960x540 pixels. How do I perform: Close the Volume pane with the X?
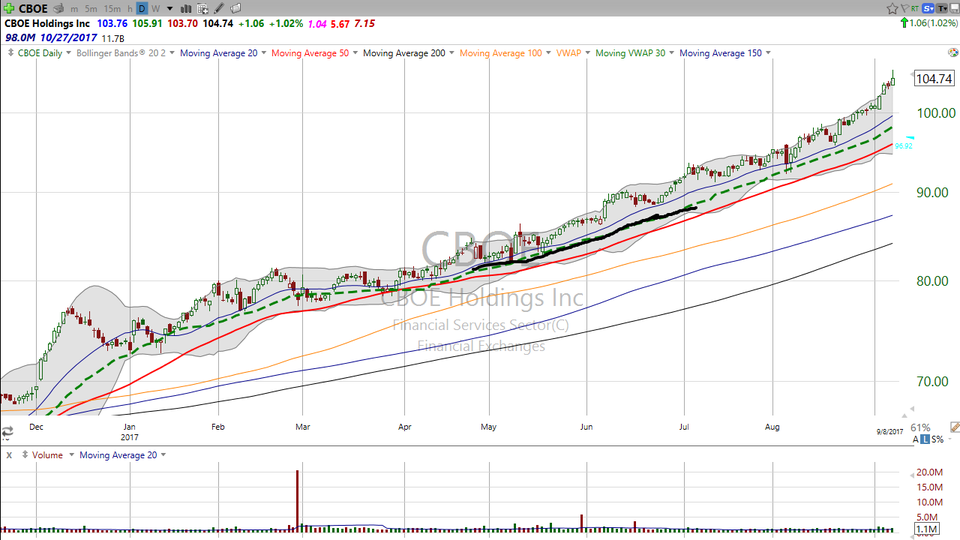click(x=9, y=455)
